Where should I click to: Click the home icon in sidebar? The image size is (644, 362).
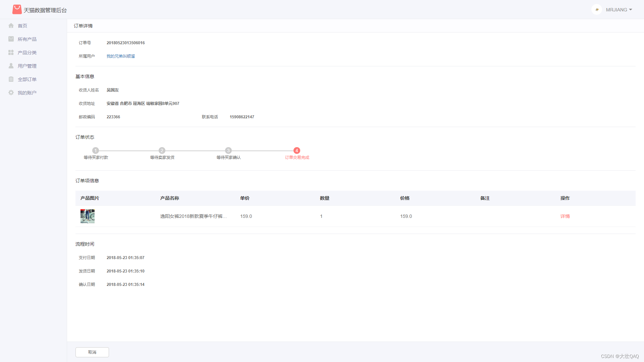pos(11,26)
